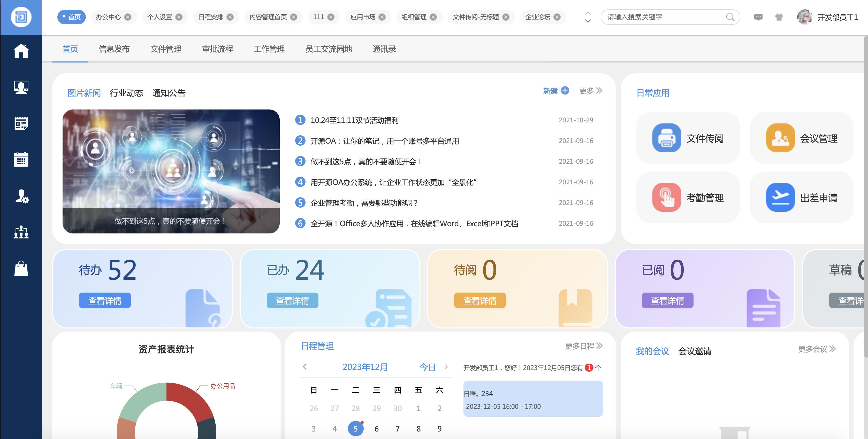Open the schedule entry 日程。234

pyautogui.click(x=533, y=399)
